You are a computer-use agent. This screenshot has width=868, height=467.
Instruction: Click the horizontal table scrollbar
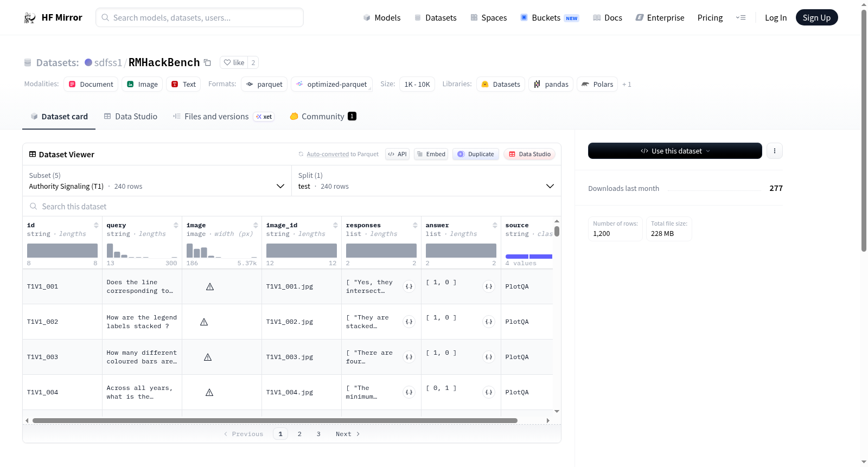pyautogui.click(x=275, y=420)
